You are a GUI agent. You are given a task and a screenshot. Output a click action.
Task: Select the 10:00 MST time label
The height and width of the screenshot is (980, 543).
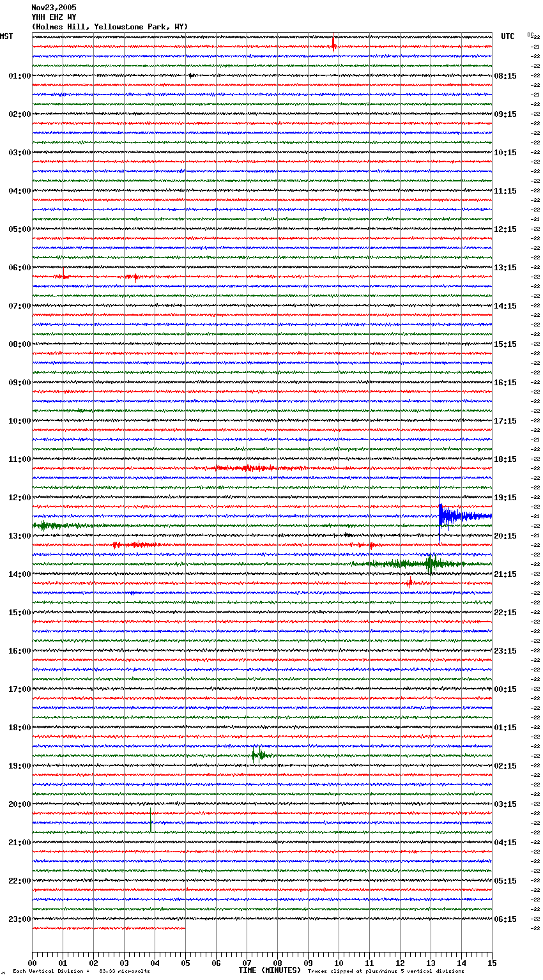[x=19, y=421]
